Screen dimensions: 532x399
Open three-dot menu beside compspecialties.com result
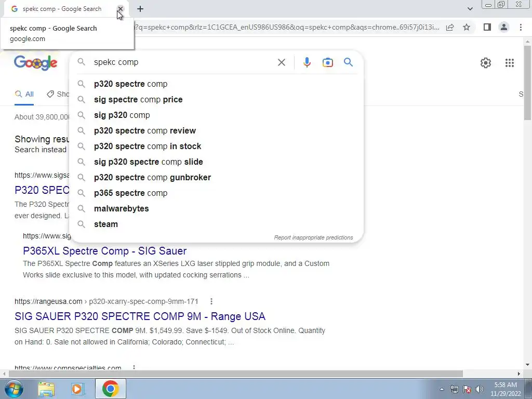coord(134,368)
